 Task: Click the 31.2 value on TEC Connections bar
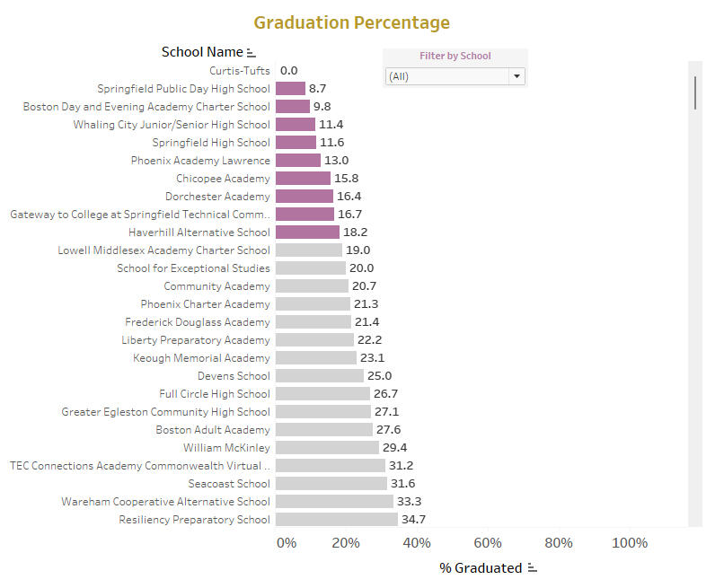click(400, 466)
